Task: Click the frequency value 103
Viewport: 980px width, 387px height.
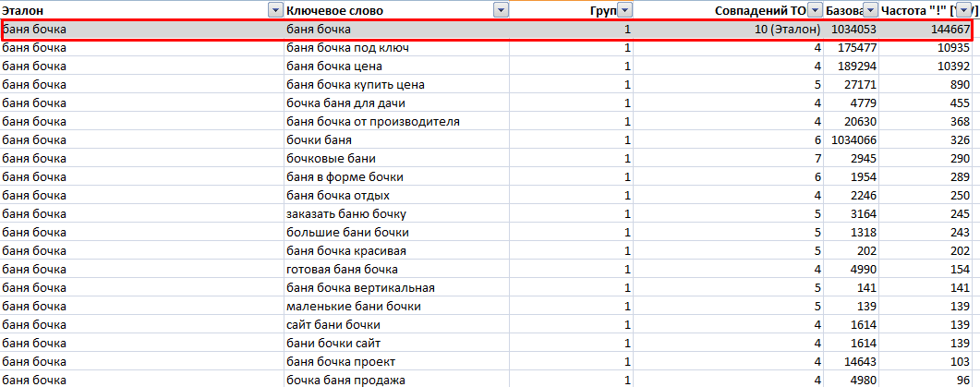Action: click(x=960, y=362)
